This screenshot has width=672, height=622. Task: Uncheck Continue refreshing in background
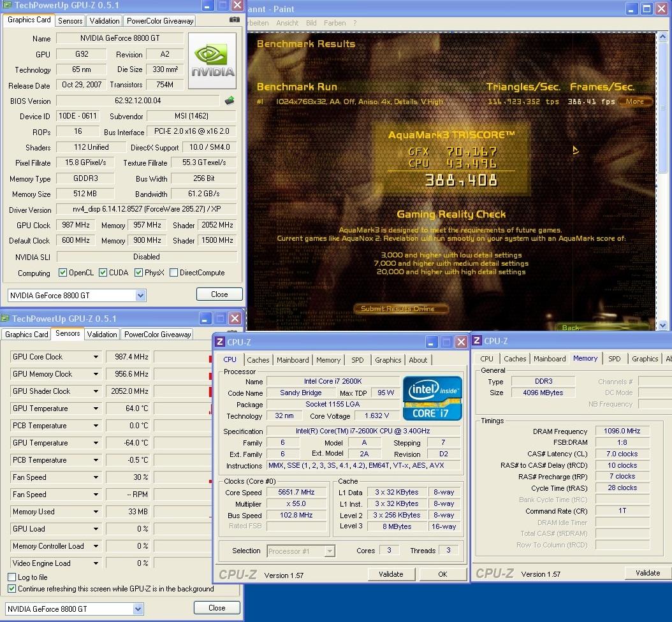tap(12, 589)
